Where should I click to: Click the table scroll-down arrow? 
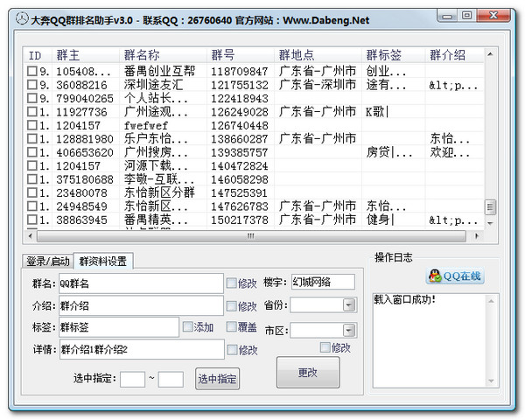tap(491, 223)
